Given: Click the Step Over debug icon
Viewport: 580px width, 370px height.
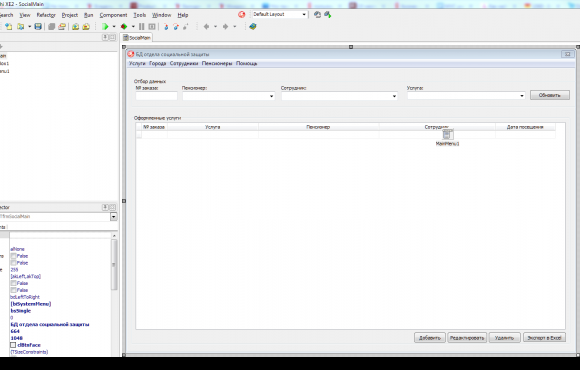Looking at the screenshot, I should [x=176, y=27].
